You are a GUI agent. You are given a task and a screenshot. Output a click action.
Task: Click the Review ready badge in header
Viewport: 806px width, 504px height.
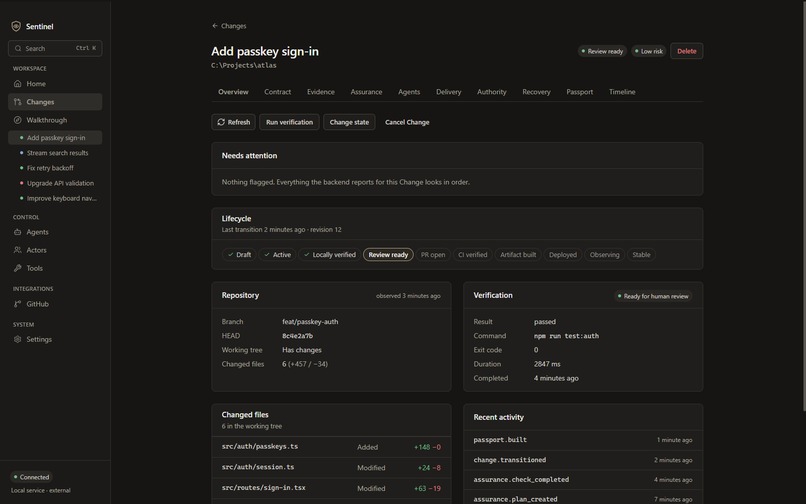[602, 51]
